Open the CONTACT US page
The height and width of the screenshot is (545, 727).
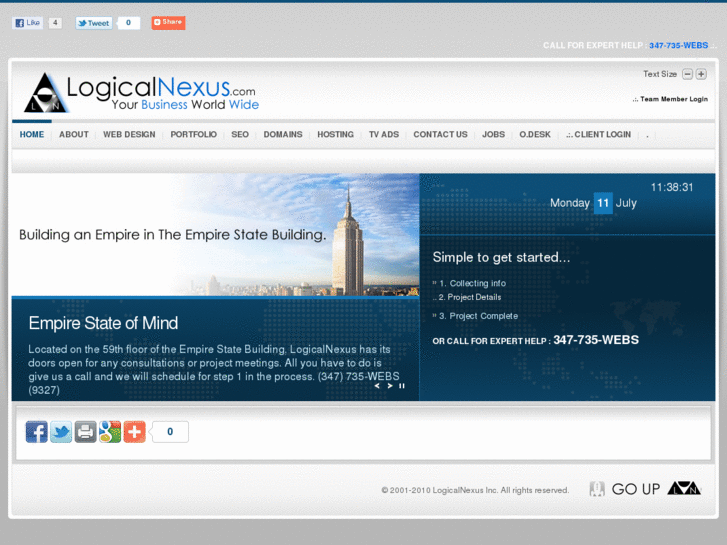pos(440,135)
